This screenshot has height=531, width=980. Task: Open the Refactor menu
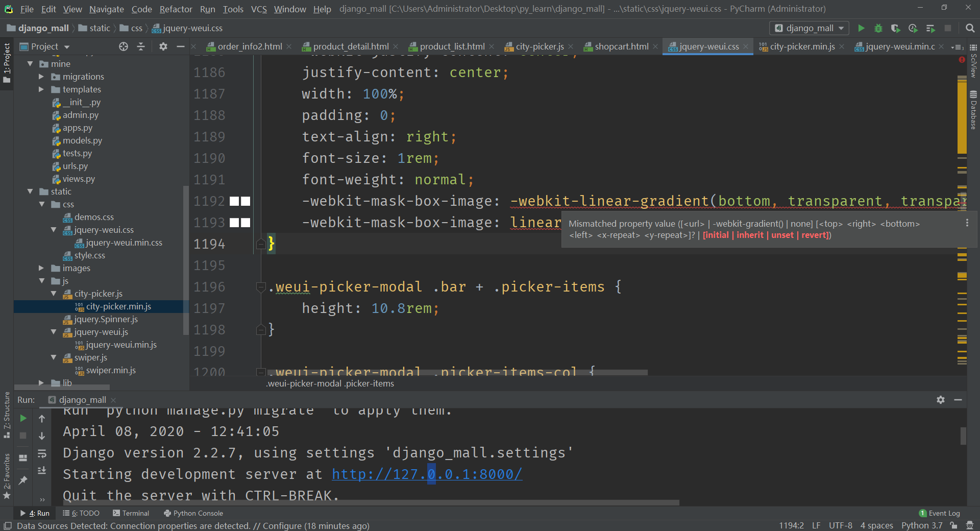click(176, 9)
